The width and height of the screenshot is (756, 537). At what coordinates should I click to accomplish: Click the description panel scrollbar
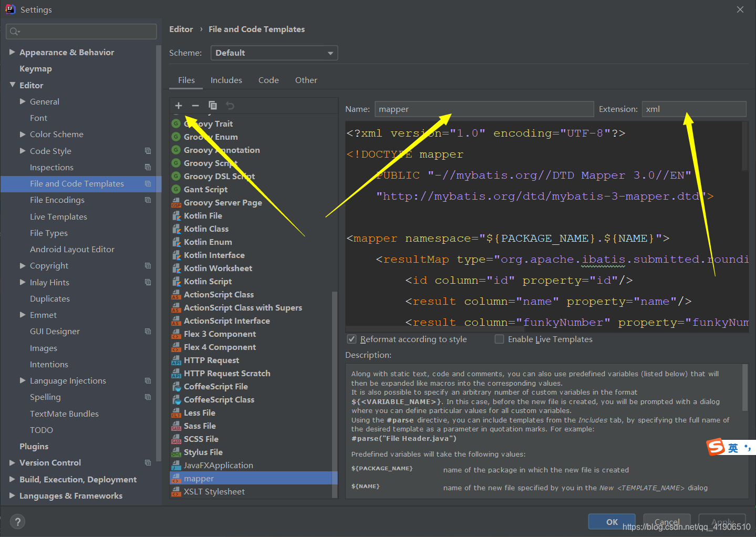pos(745,387)
